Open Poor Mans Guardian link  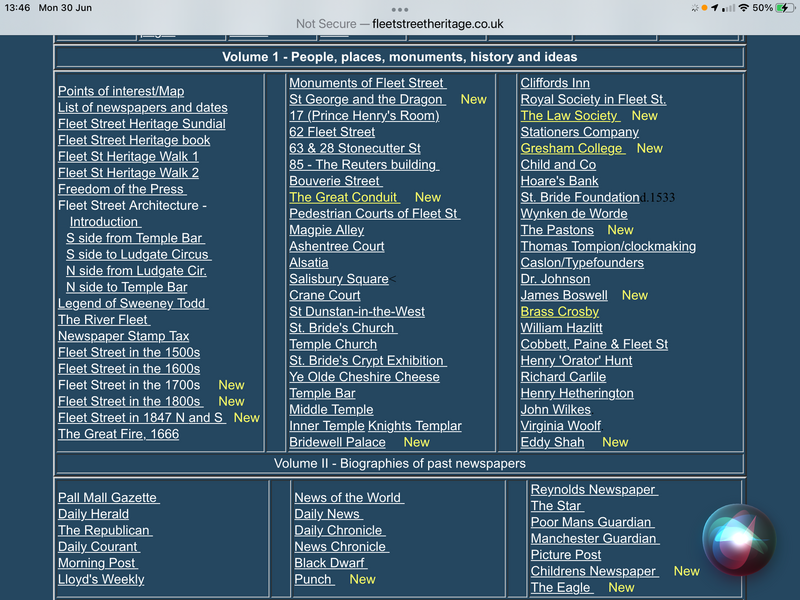(x=592, y=522)
